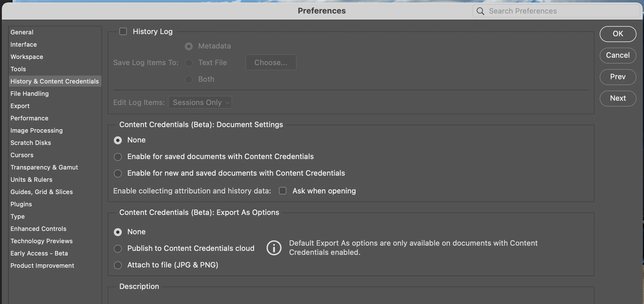Tick the Ask when opening checkbox
The image size is (644, 304).
[283, 191]
